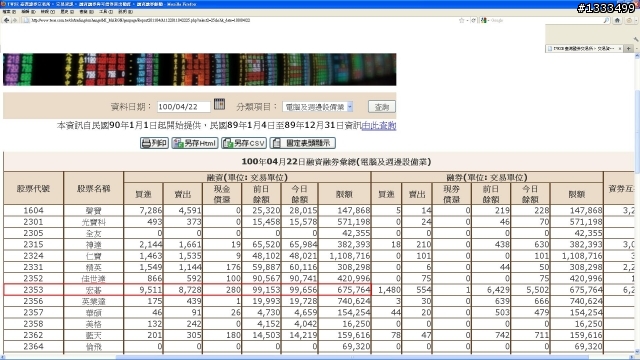This screenshot has height=360, width=640.
Task: Click the value 14,503 in row 2362
Action: [266, 335]
